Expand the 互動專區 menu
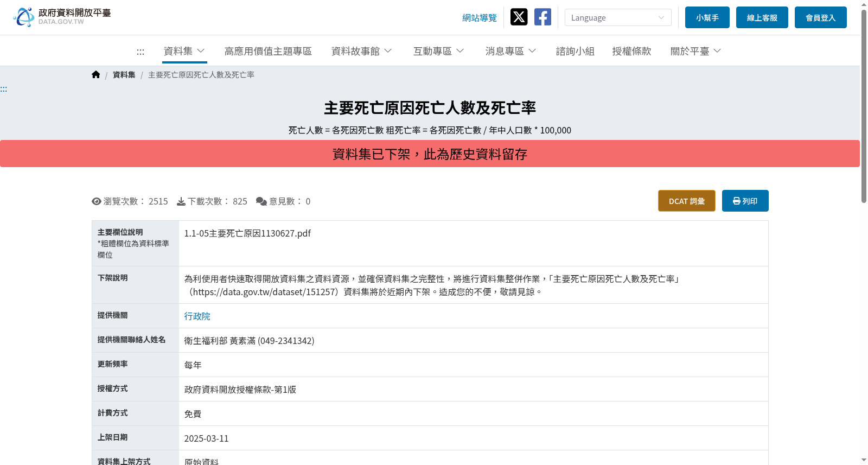Image resolution: width=868 pixels, height=465 pixels. click(x=439, y=51)
